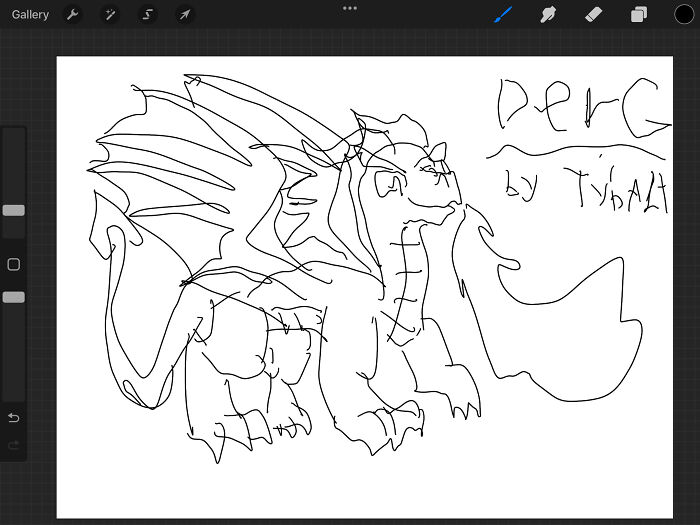Undo the last stroke
Image resolution: width=700 pixels, height=525 pixels.
point(14,417)
